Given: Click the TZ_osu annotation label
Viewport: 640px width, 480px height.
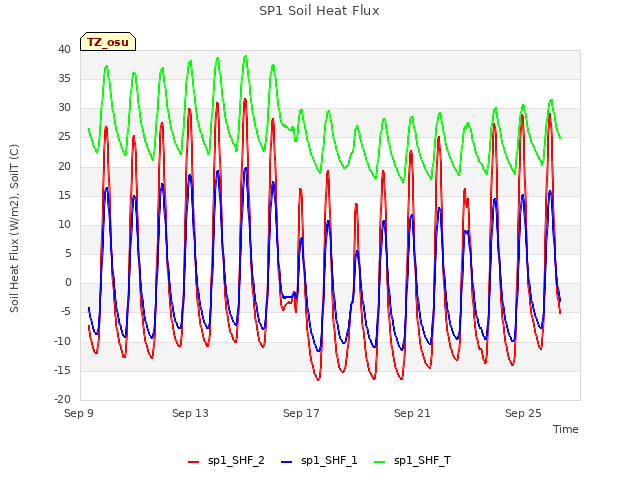Looking at the screenshot, I should pos(108,42).
